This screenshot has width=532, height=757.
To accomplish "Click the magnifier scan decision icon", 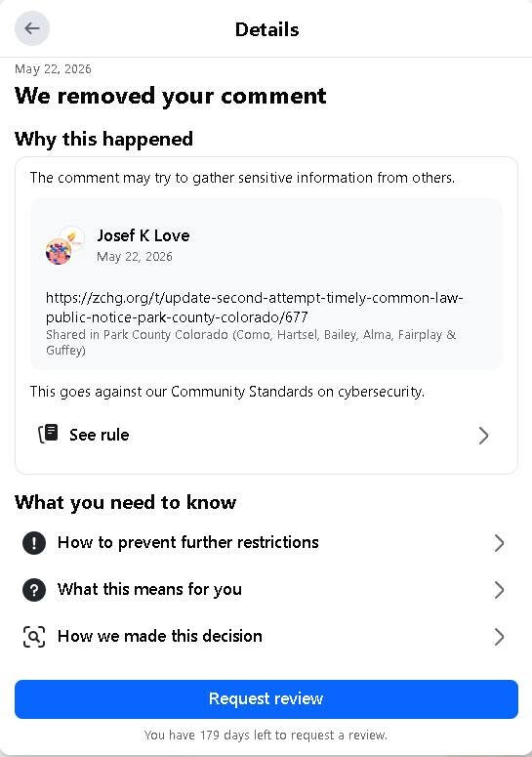I will pyautogui.click(x=34, y=636).
